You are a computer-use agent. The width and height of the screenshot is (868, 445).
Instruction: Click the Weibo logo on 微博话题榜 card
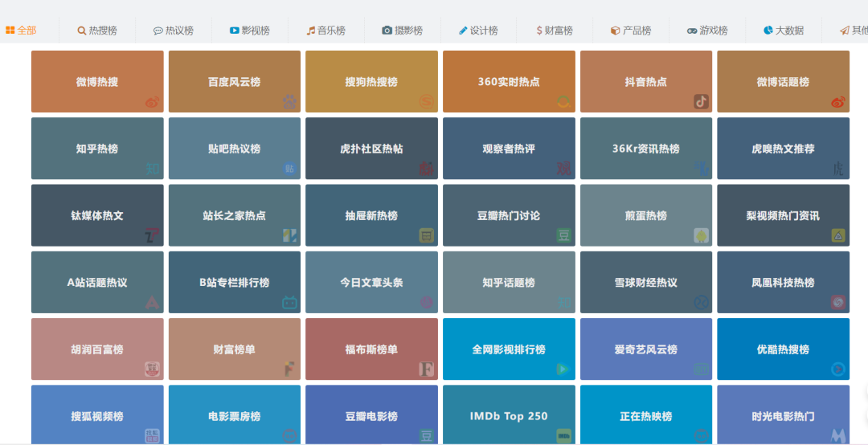point(838,102)
